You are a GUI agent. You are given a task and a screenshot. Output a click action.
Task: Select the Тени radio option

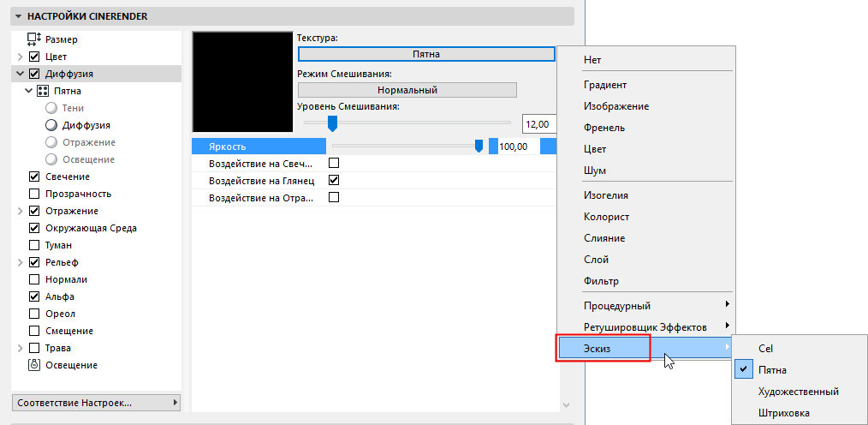point(51,108)
